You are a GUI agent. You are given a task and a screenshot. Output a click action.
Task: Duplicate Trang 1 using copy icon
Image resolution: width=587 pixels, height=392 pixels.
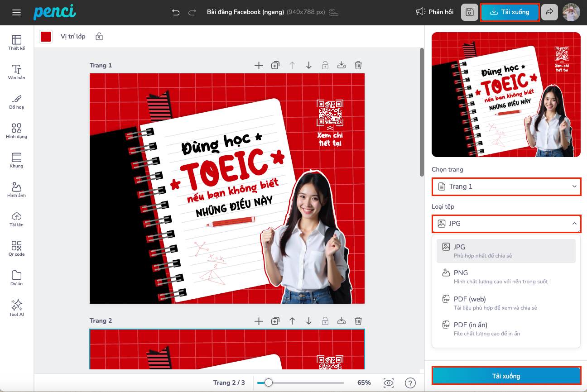click(275, 65)
